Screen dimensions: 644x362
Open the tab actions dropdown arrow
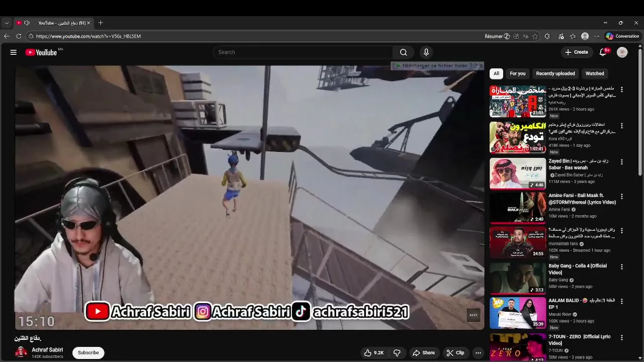pos(7,23)
